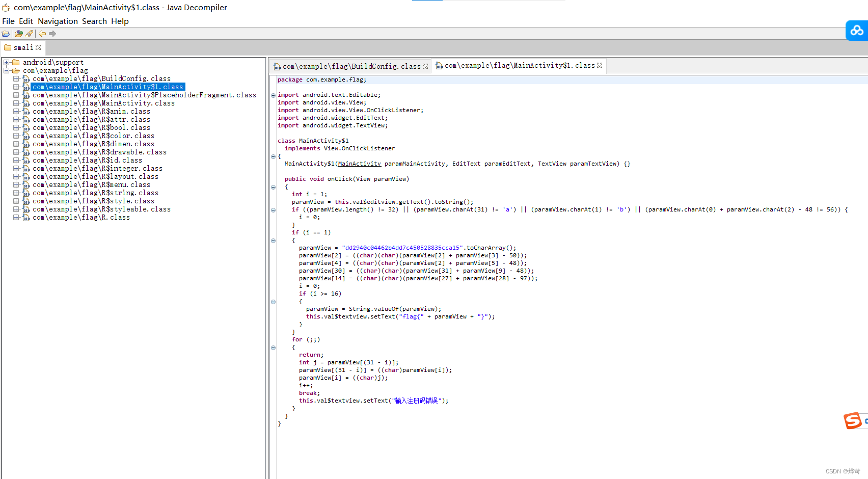This screenshot has height=479, width=868.
Task: Collapse the onClick method body fold marker
Action: click(274, 187)
